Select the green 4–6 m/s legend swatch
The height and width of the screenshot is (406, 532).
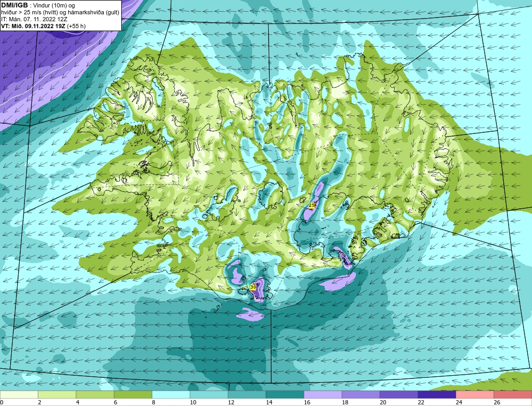[95, 394]
